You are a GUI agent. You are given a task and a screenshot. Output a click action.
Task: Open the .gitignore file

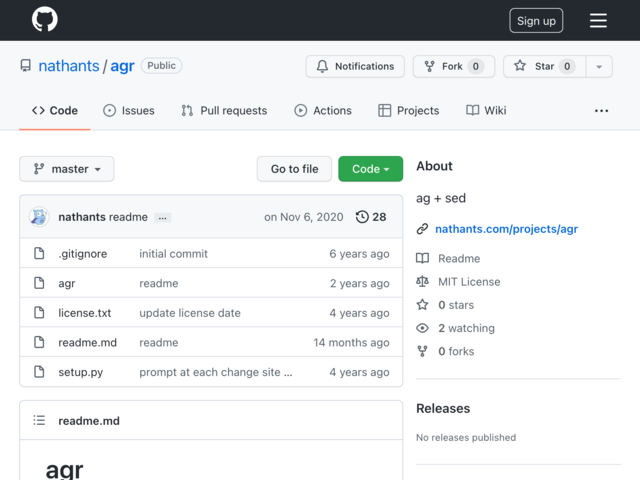pos(82,254)
